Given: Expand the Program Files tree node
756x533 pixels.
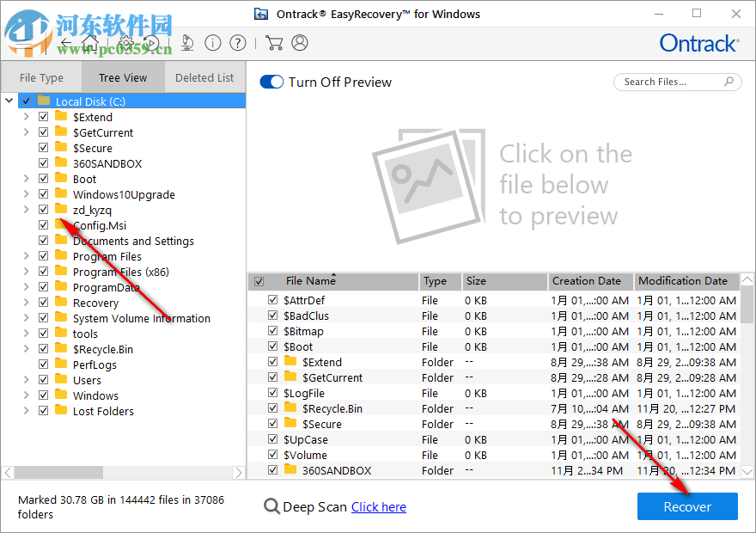Looking at the screenshot, I should [x=27, y=255].
